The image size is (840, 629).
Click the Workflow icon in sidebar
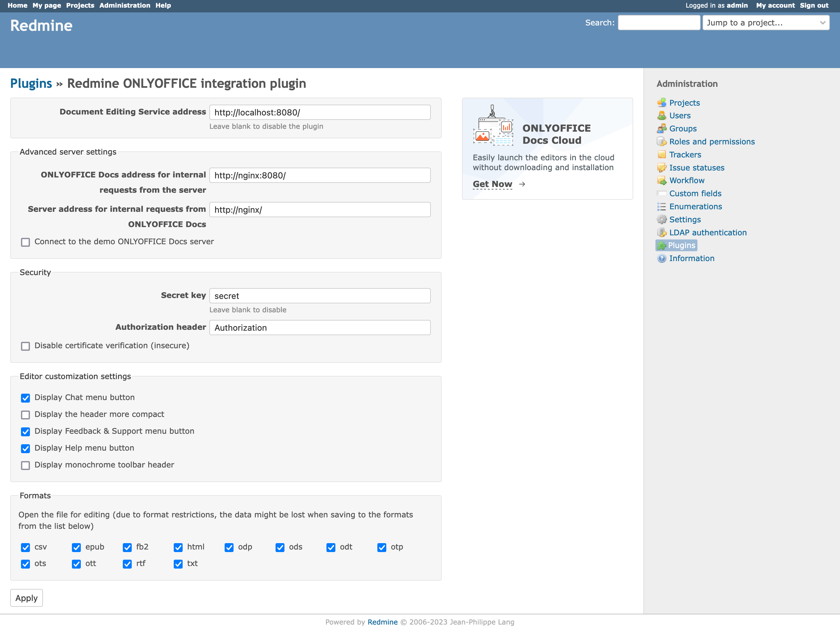pyautogui.click(x=661, y=180)
